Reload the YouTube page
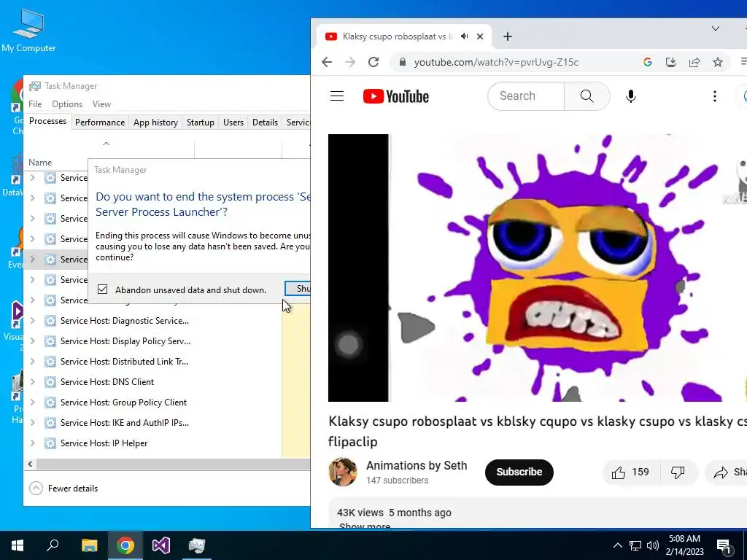 click(x=373, y=62)
